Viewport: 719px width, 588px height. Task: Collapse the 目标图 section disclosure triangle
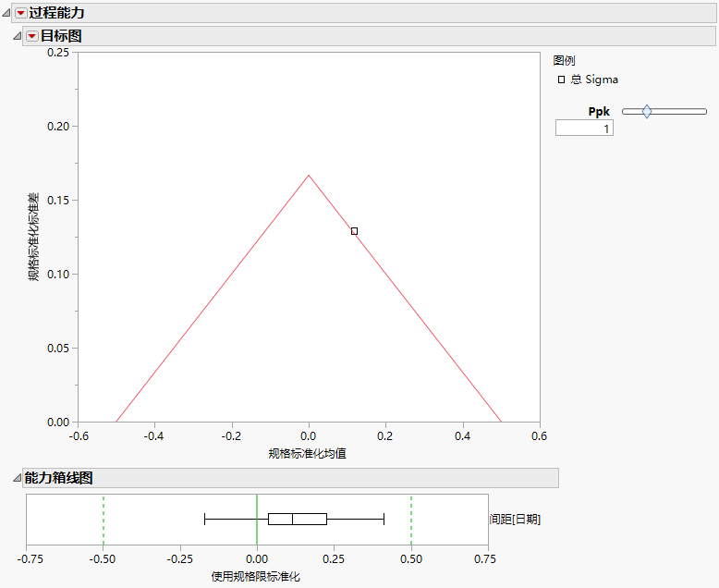pos(17,36)
